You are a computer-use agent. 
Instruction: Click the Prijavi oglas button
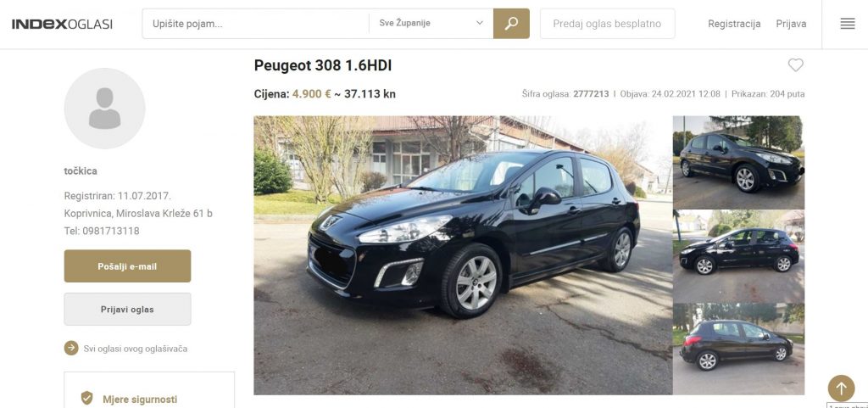127,309
